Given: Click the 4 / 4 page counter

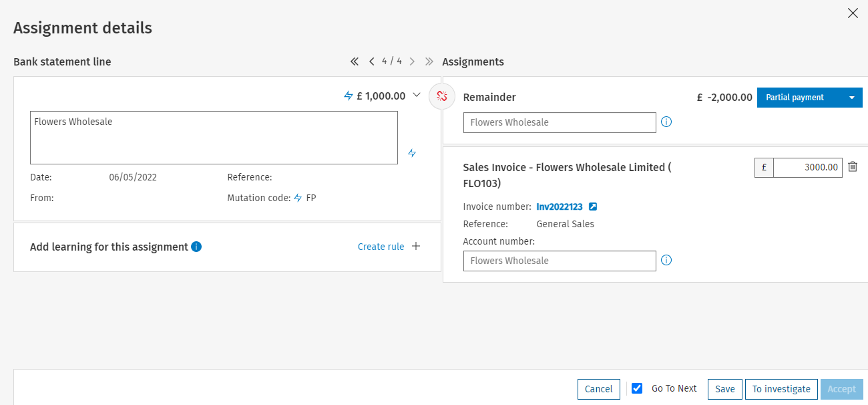Looking at the screenshot, I should click(x=392, y=61).
